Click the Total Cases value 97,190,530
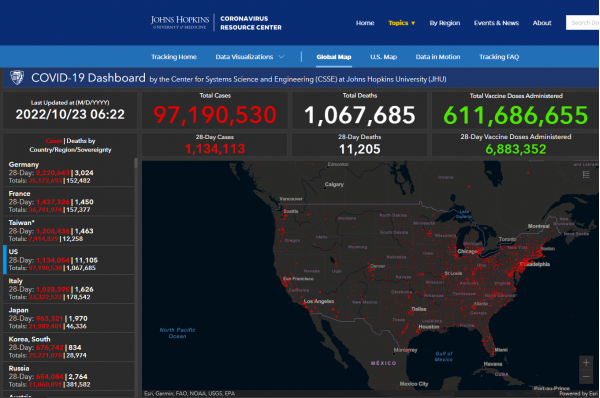The height and width of the screenshot is (398, 600). (215, 115)
